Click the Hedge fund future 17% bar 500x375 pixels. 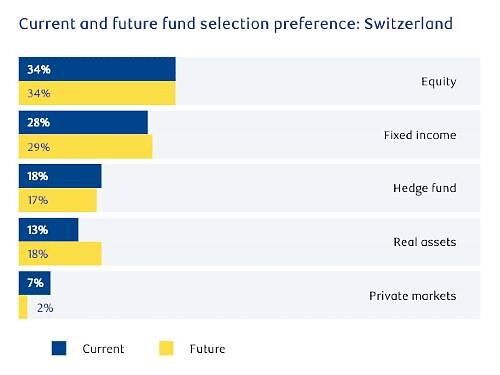58,200
